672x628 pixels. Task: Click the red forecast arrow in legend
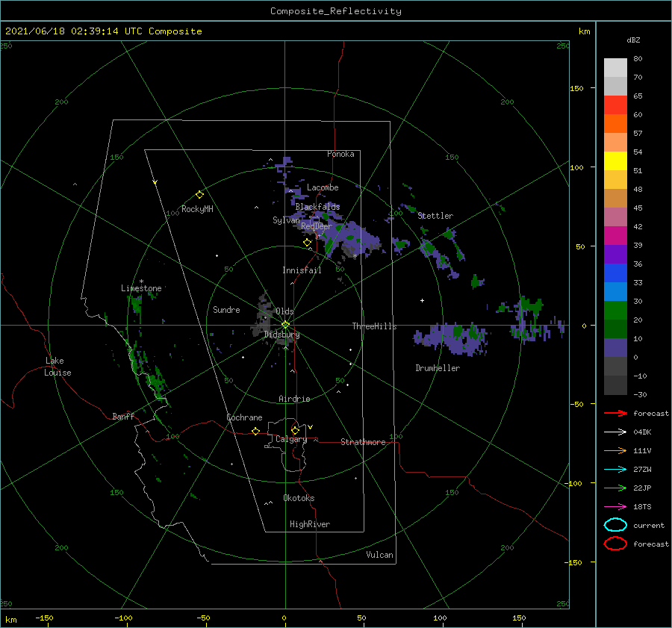615,413
